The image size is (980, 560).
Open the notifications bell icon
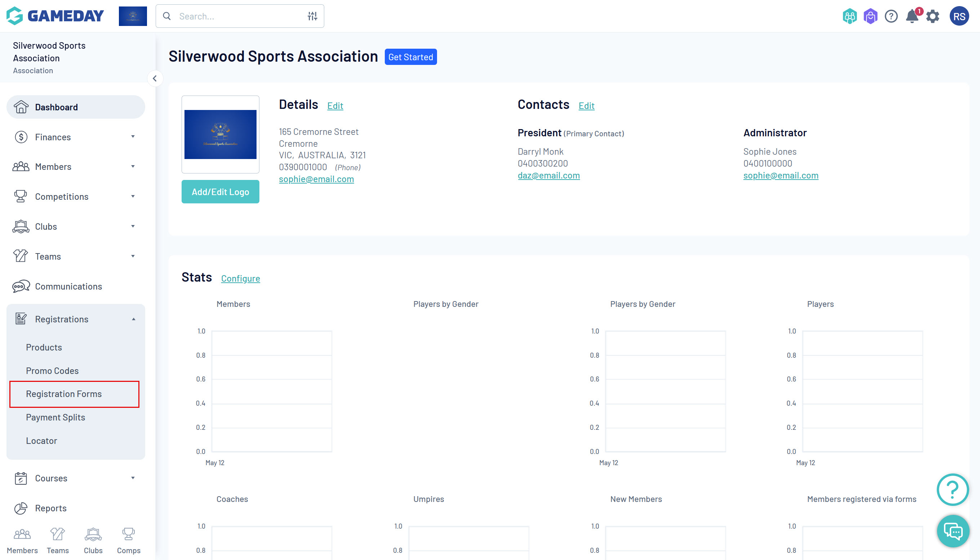click(912, 17)
